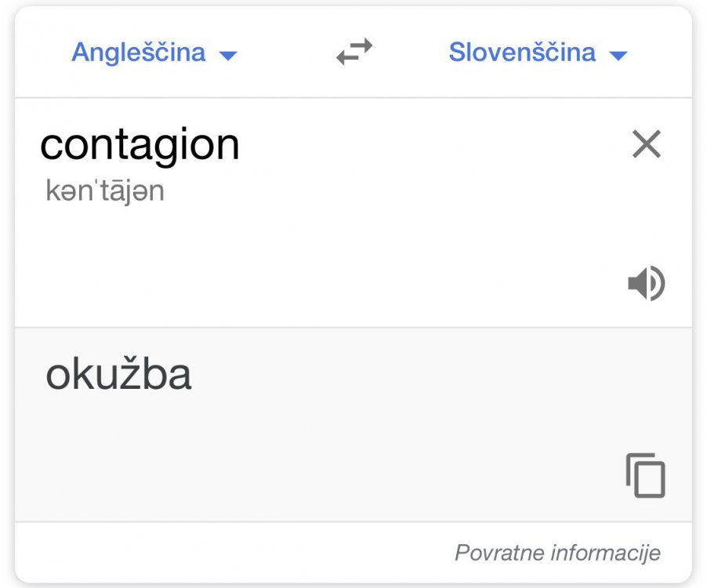Select the Slovenščina target language label
This screenshot has width=707, height=588.
pyautogui.click(x=522, y=53)
